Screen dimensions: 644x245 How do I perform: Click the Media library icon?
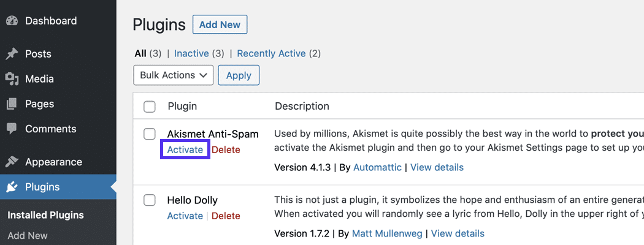point(12,79)
